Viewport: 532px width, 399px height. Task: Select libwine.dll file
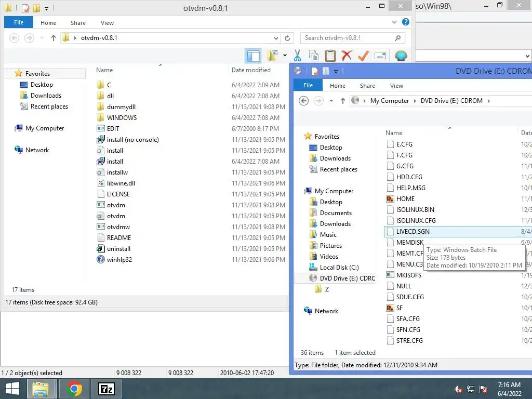pyautogui.click(x=121, y=183)
